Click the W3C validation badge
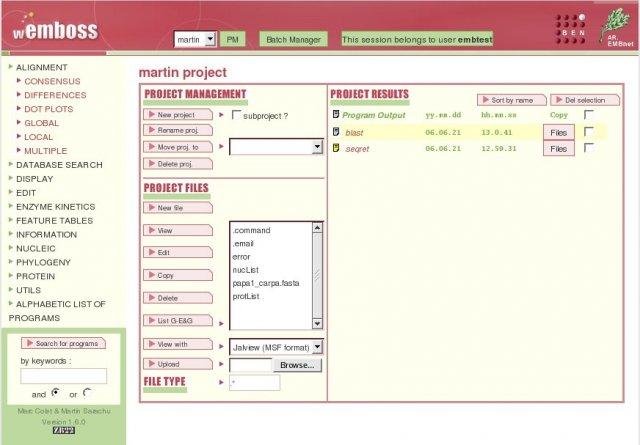The image size is (640, 445). (x=64, y=430)
